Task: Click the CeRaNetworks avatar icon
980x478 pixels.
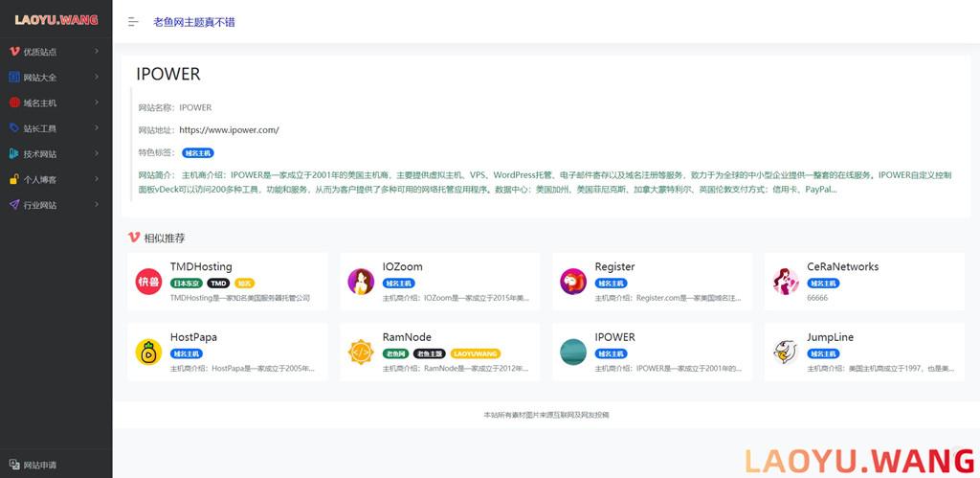Action: (786, 282)
